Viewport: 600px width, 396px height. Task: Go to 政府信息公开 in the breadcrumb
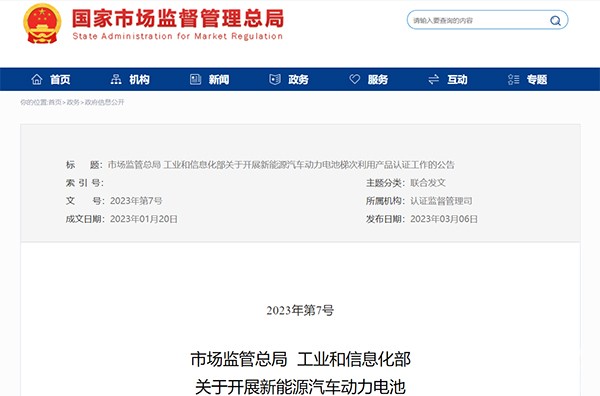tap(104, 102)
